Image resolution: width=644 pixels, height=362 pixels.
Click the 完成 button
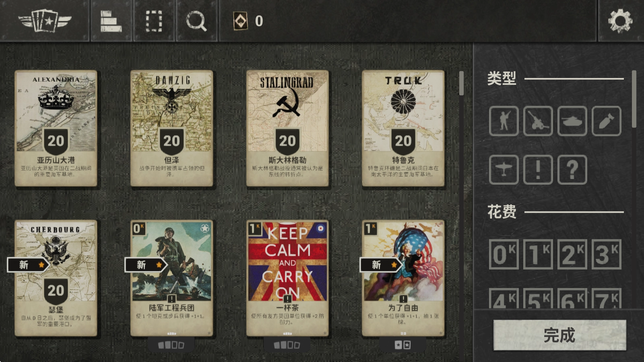coord(560,335)
